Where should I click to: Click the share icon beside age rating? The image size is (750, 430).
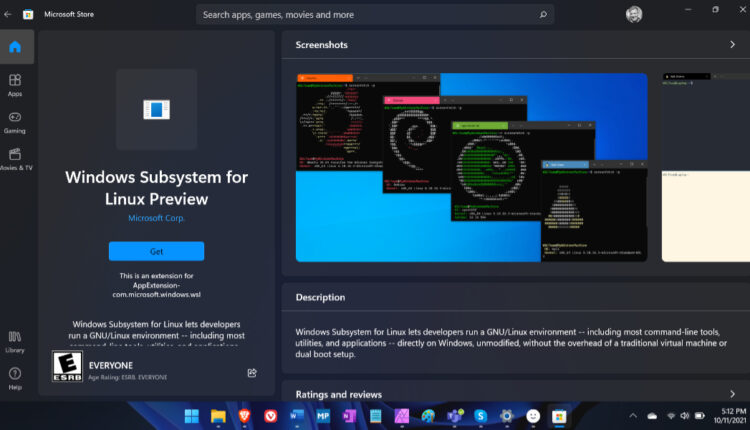click(252, 372)
